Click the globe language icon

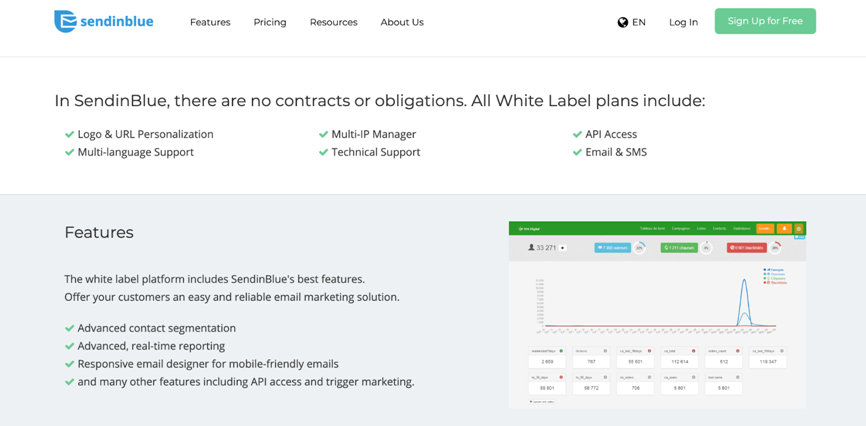point(623,22)
